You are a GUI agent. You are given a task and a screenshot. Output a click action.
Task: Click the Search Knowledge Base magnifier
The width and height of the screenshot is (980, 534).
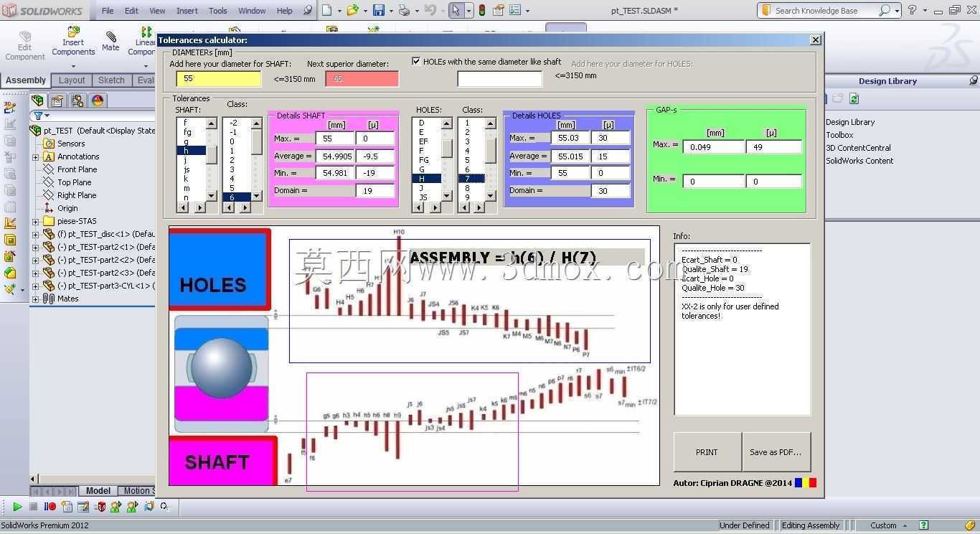click(x=884, y=10)
